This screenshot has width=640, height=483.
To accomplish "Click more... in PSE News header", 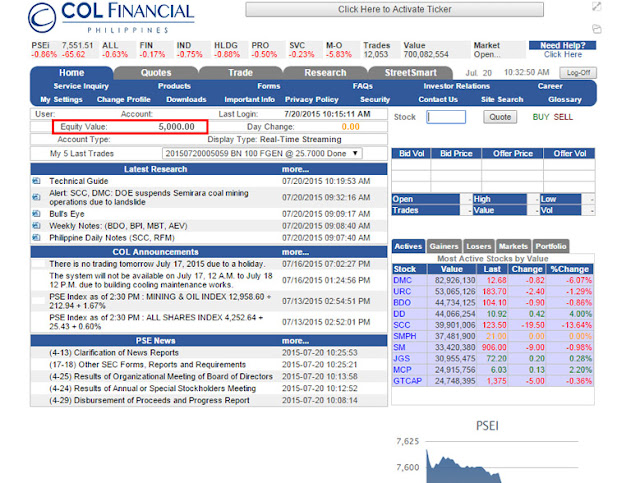I will pyautogui.click(x=295, y=341).
